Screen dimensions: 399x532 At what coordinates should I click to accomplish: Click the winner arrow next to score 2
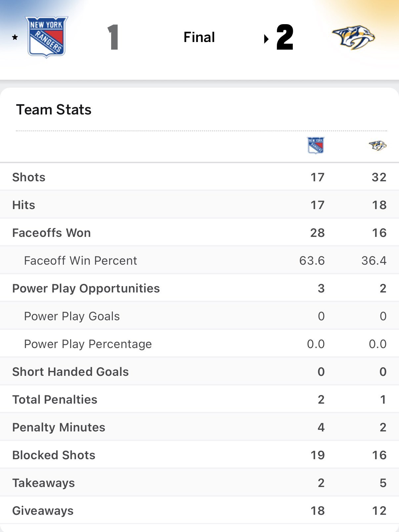[266, 39]
